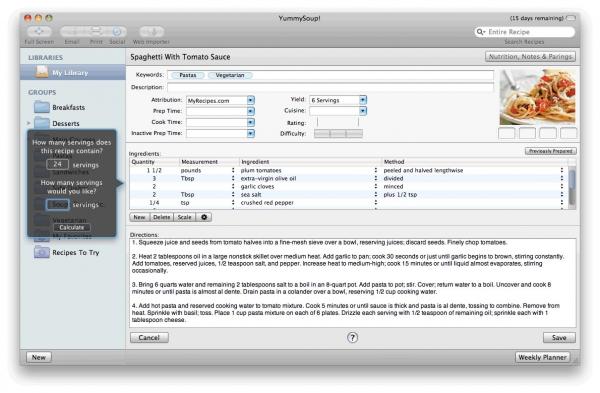Click the 'minced' method cell
Image resolution: width=600 pixels, height=393 pixels.
393,186
